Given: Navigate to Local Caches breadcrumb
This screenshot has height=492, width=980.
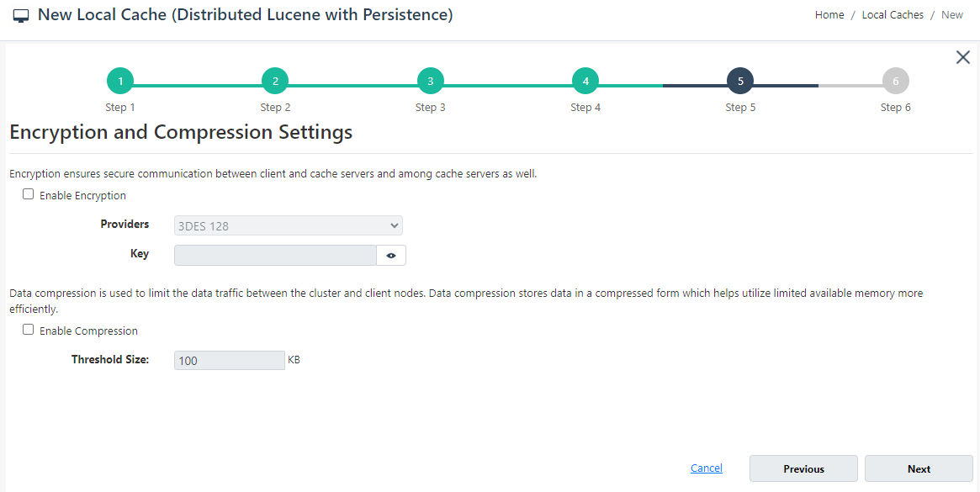Looking at the screenshot, I should tap(893, 15).
